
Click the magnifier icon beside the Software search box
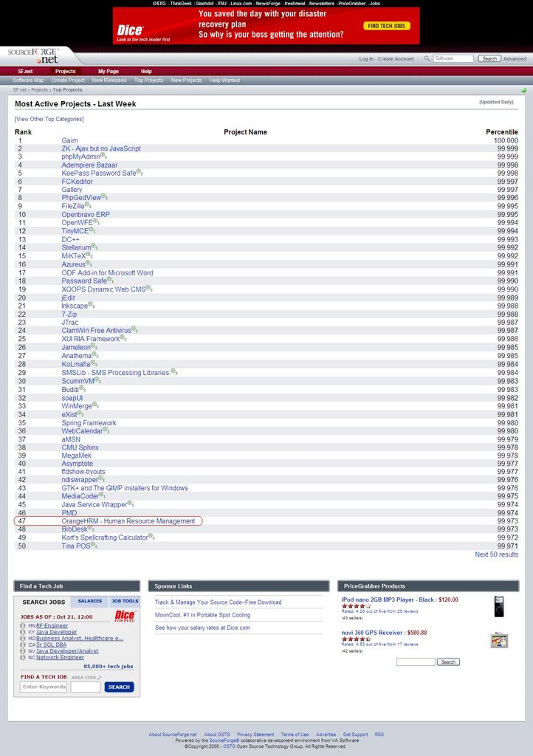pyautogui.click(x=427, y=58)
